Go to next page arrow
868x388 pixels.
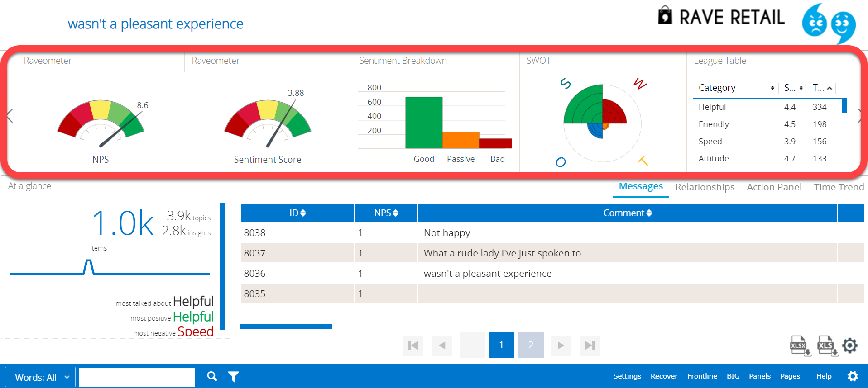[x=561, y=345]
